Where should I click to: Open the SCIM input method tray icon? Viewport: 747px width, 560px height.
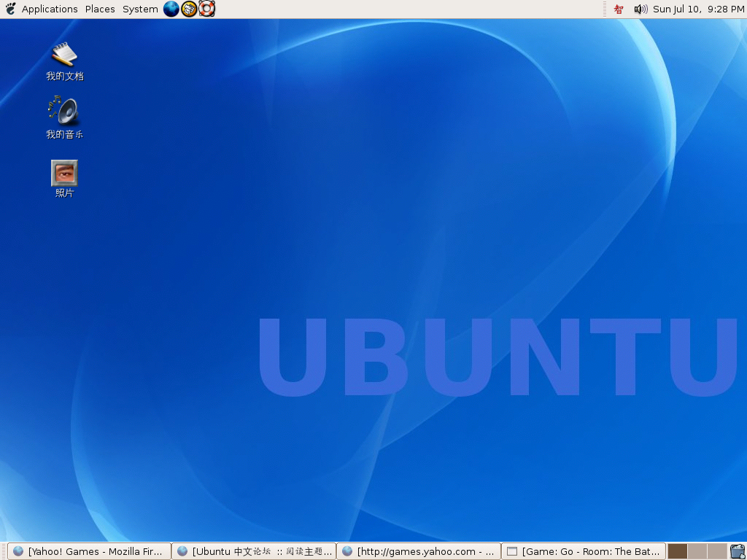(619, 9)
